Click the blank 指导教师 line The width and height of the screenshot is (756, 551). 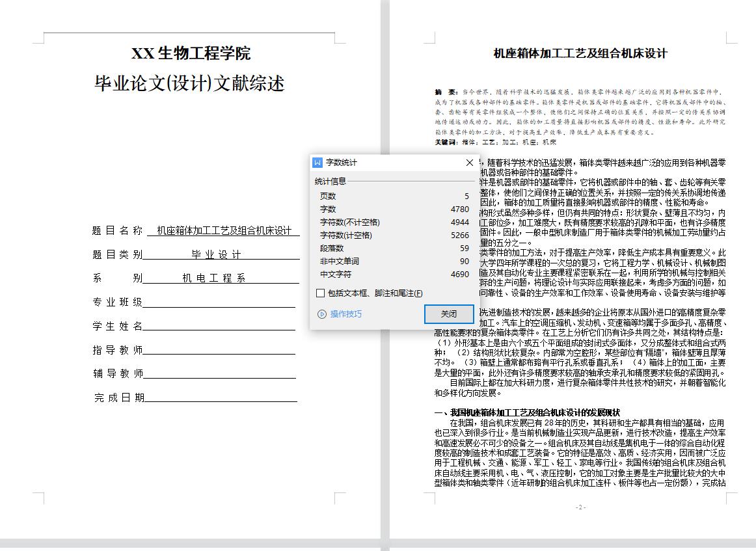click(x=219, y=350)
